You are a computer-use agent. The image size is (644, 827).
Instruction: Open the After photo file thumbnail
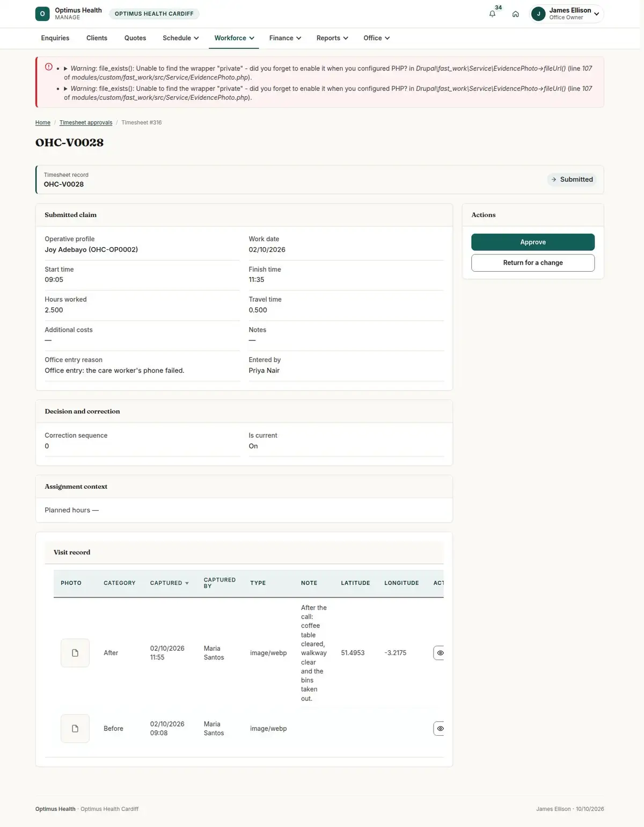(75, 653)
